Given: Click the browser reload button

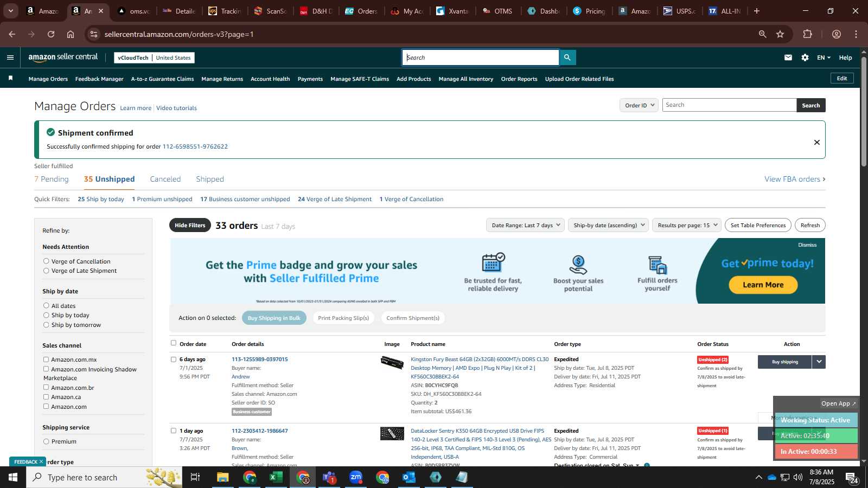Looking at the screenshot, I should tap(51, 34).
